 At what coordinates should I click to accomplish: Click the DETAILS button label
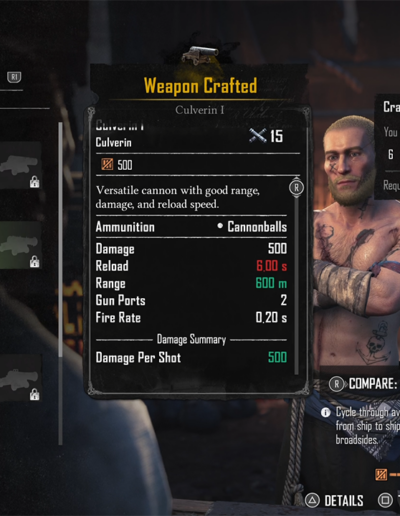[344, 501]
